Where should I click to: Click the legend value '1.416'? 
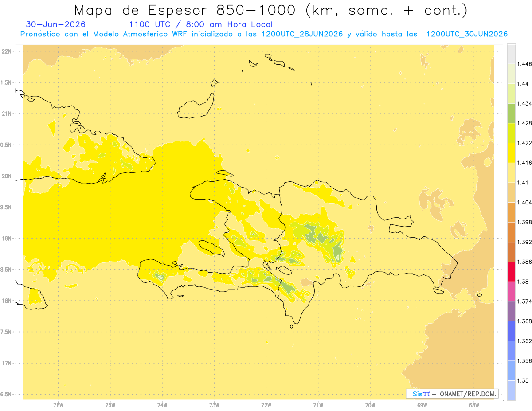pyautogui.click(x=525, y=163)
